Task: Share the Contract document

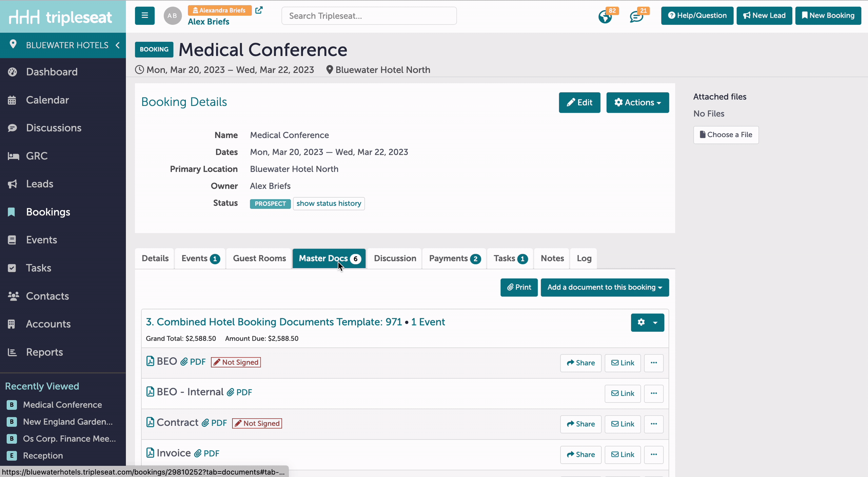Action: pyautogui.click(x=580, y=424)
